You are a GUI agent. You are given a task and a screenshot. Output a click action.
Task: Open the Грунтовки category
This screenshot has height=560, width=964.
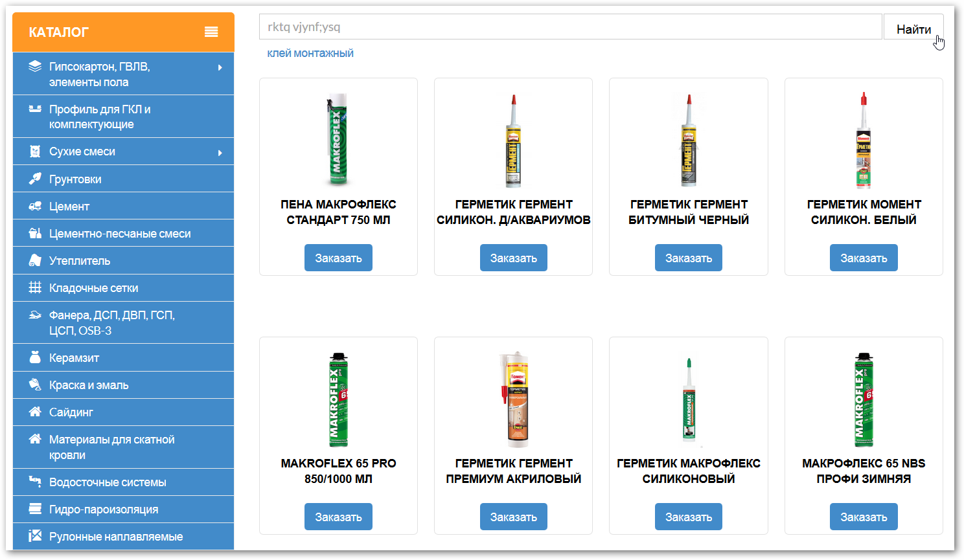[x=123, y=179]
